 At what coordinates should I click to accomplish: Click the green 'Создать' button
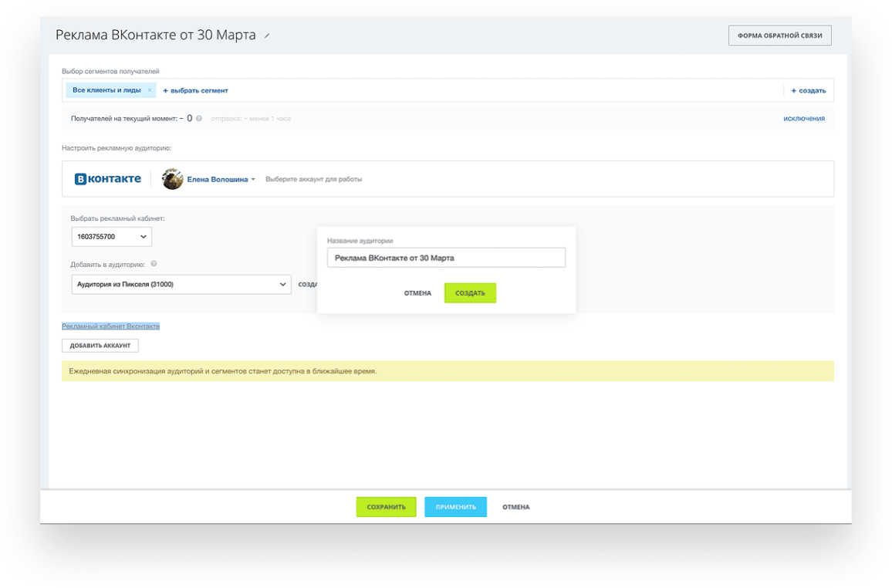(x=470, y=293)
